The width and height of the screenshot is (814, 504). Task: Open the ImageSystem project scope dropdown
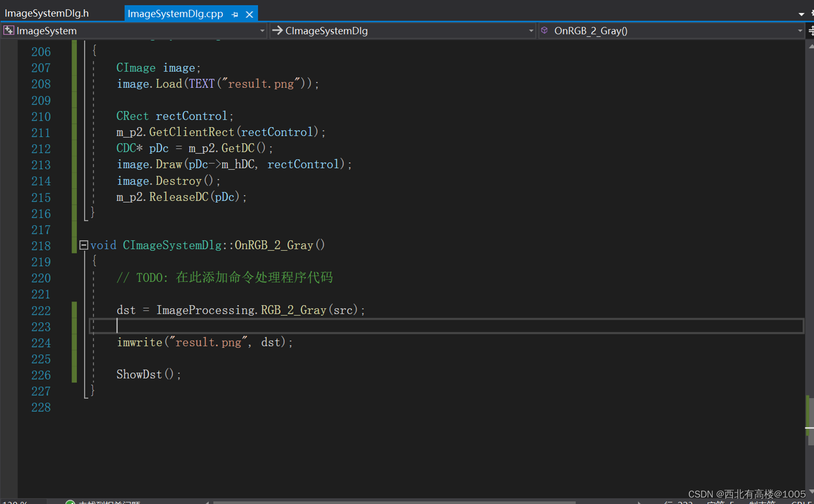tap(135, 31)
